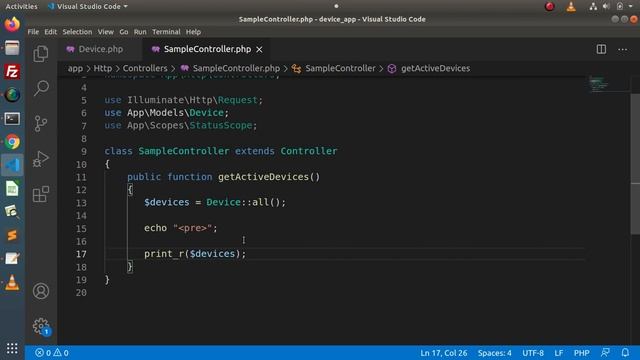Launch FileZilla from the dock
The height and width of the screenshot is (360, 640).
tap(12, 72)
